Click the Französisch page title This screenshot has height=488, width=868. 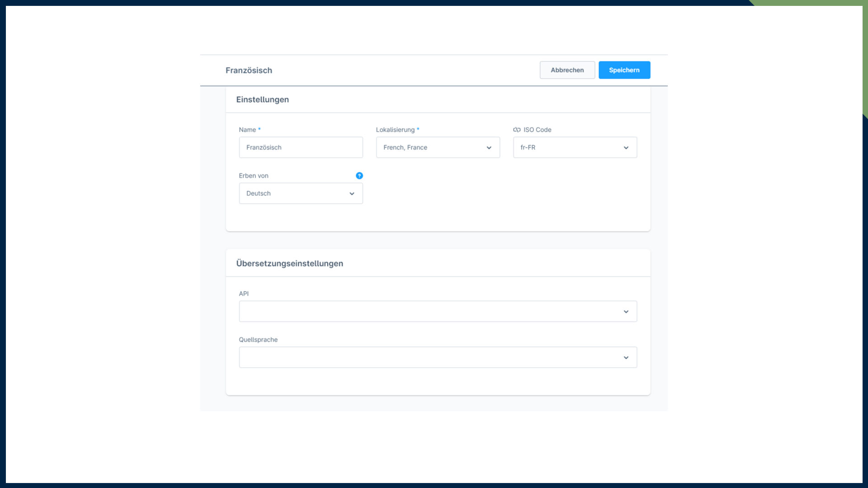click(x=249, y=70)
